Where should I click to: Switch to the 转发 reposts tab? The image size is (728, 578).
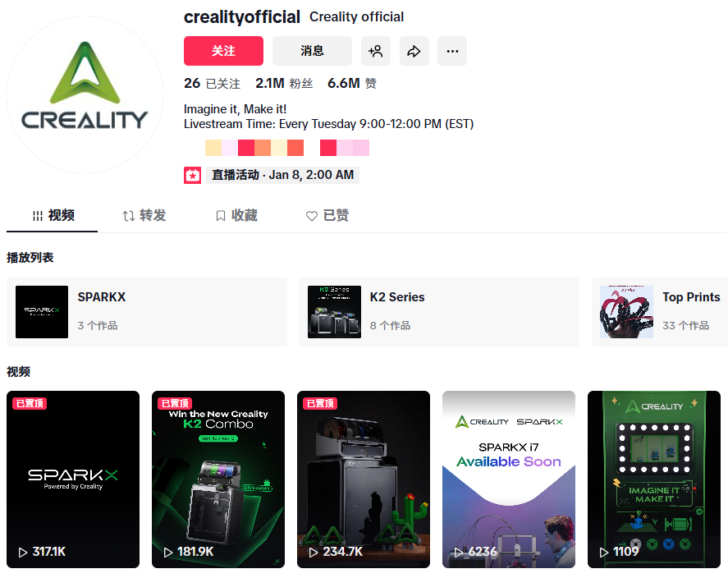point(144,215)
